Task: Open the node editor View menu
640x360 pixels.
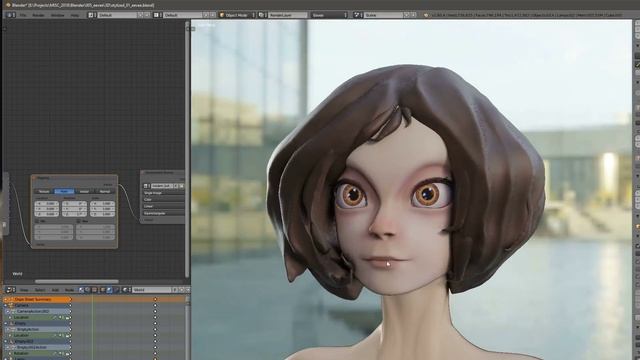Action: coord(24,290)
